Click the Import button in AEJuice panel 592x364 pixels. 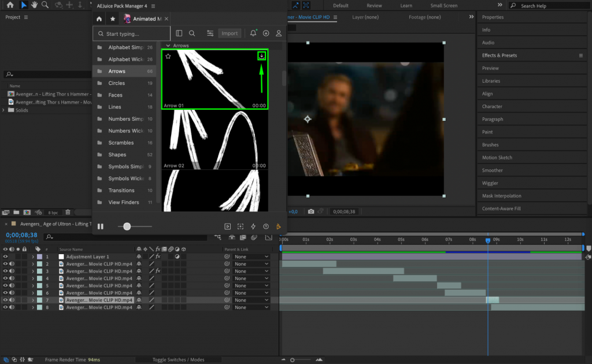click(x=230, y=33)
